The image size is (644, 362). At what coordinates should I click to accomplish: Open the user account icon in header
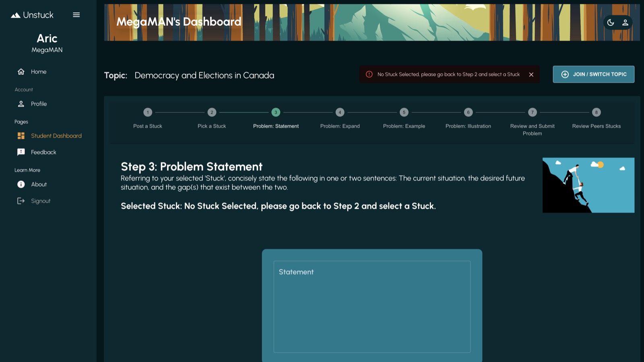click(625, 23)
